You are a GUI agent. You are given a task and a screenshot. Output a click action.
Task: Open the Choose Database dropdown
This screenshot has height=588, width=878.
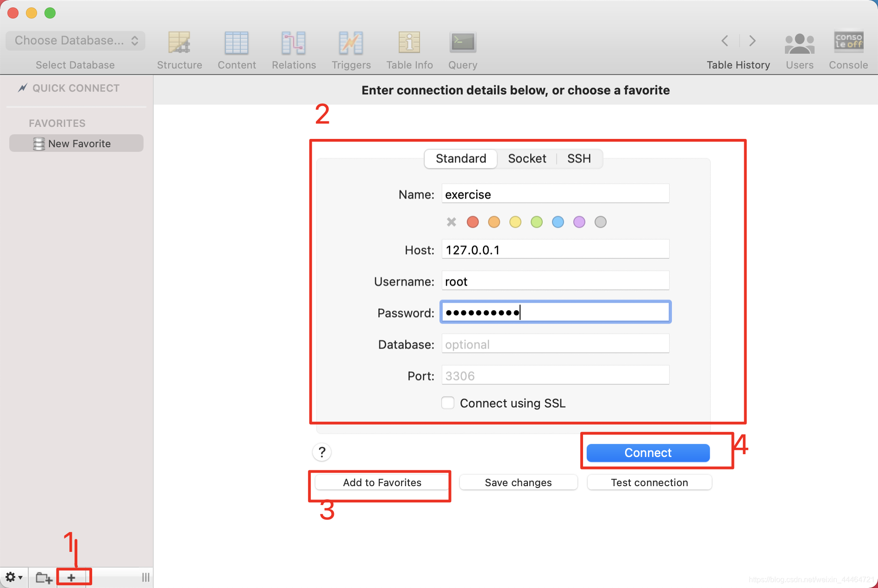(x=75, y=41)
